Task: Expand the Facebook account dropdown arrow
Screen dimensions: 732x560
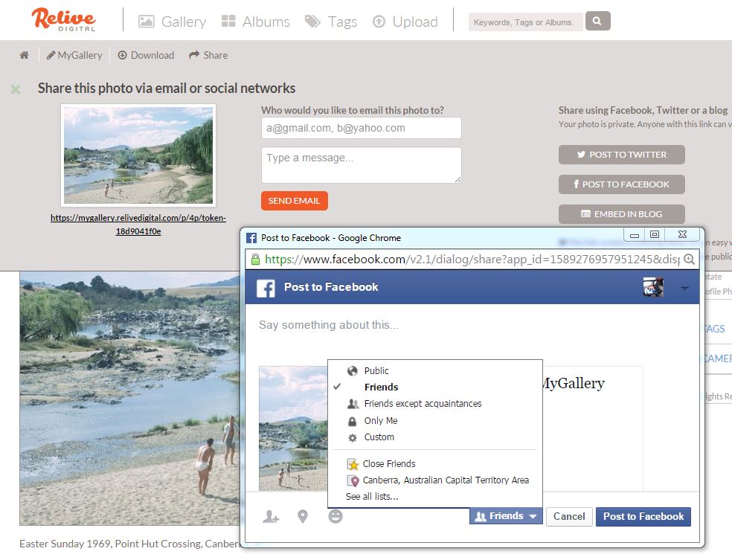Action: coord(684,289)
